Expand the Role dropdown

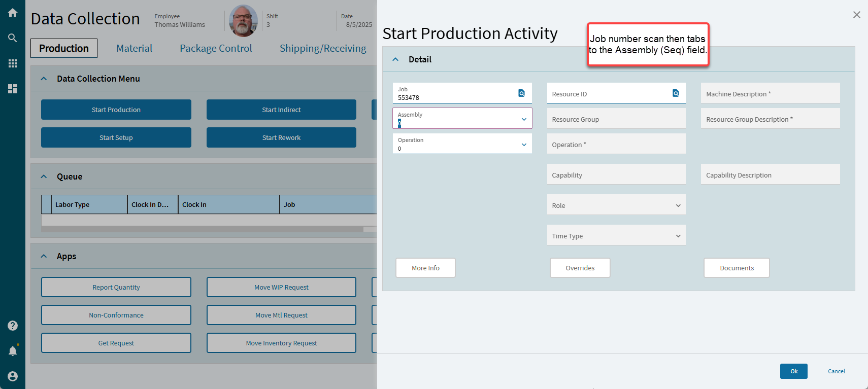tap(678, 205)
